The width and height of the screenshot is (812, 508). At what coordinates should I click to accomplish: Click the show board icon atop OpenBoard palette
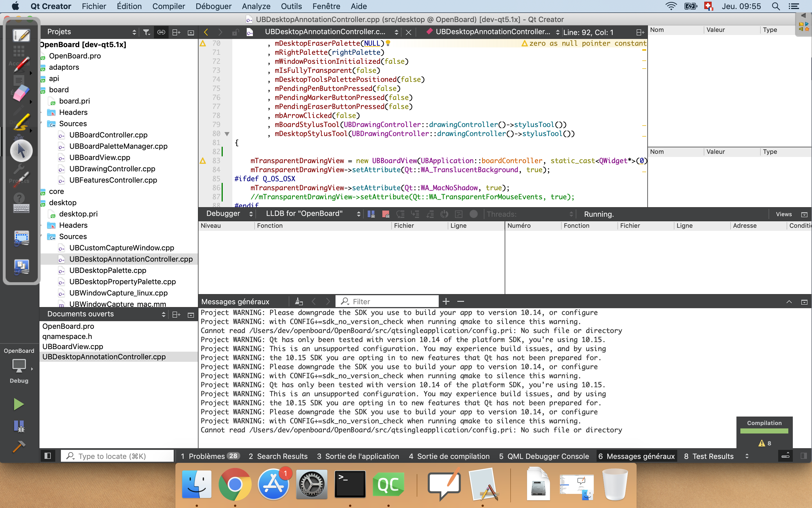[21, 35]
